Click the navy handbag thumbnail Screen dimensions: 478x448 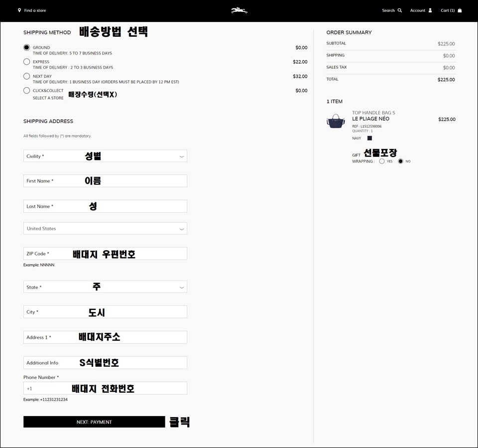pos(336,121)
